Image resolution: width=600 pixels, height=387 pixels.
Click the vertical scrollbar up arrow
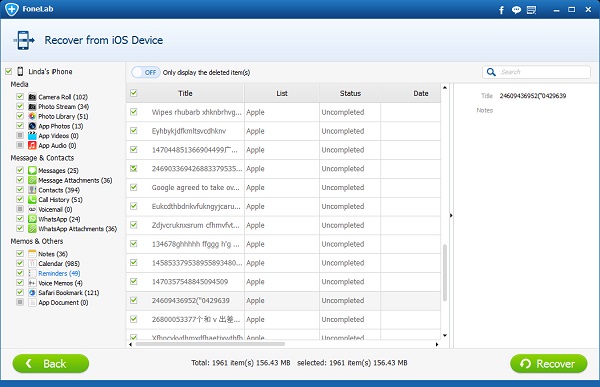(445, 88)
